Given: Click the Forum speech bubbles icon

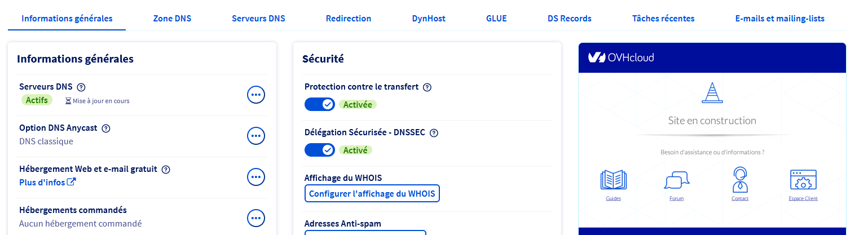Looking at the screenshot, I should (x=676, y=181).
